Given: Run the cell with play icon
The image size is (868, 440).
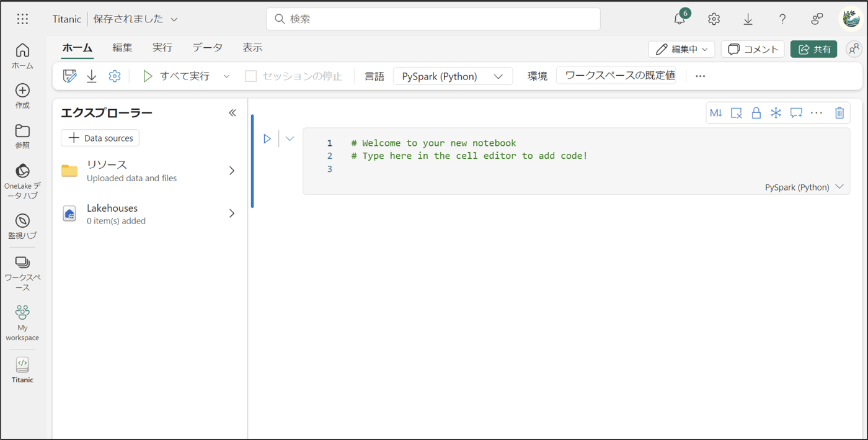Looking at the screenshot, I should point(267,138).
